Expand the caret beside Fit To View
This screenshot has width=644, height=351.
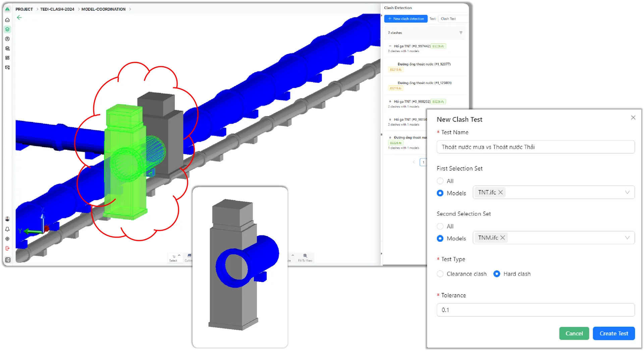pyautogui.click(x=292, y=255)
